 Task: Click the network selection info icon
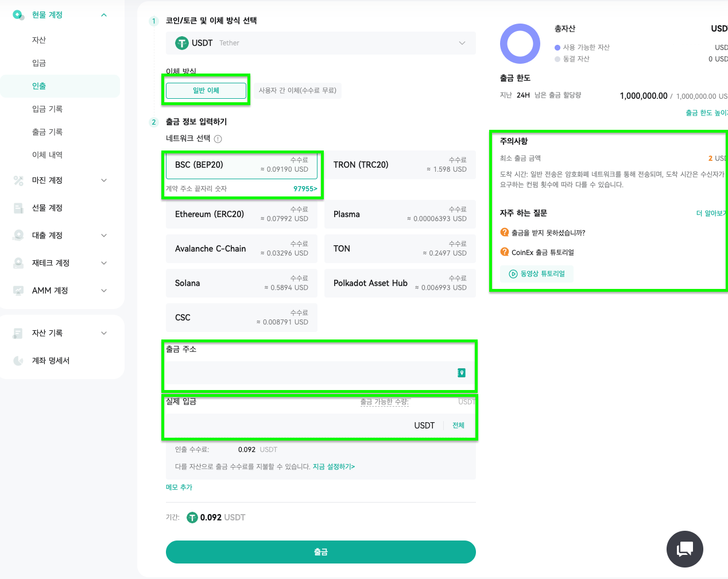pyautogui.click(x=218, y=139)
